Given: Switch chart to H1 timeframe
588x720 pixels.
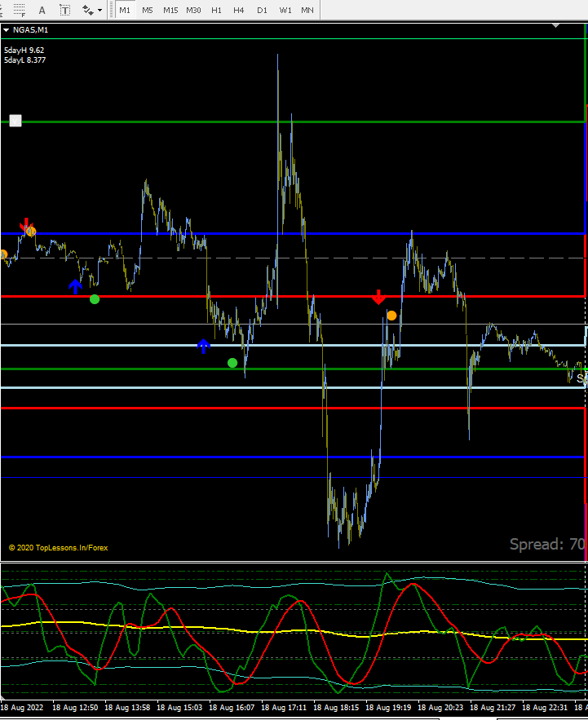Looking at the screenshot, I should [x=216, y=10].
